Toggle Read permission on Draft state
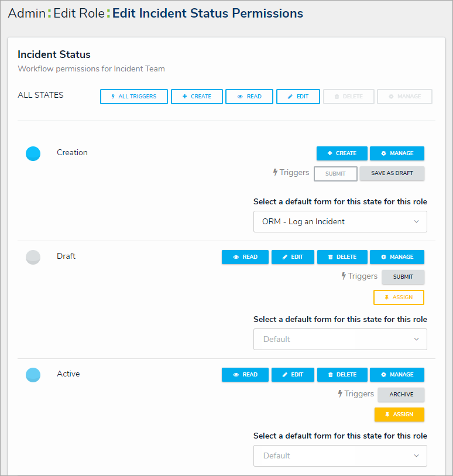 [245, 257]
